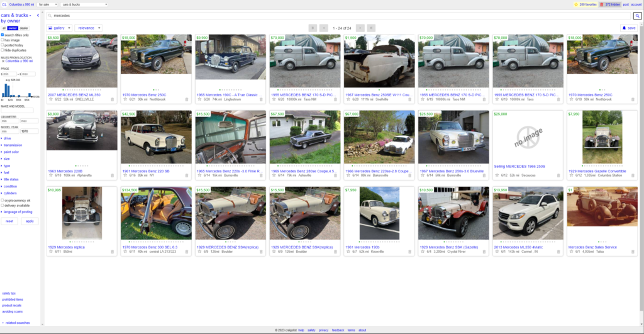
Task: Open the craigslist CL logo home
Action: 4,4
